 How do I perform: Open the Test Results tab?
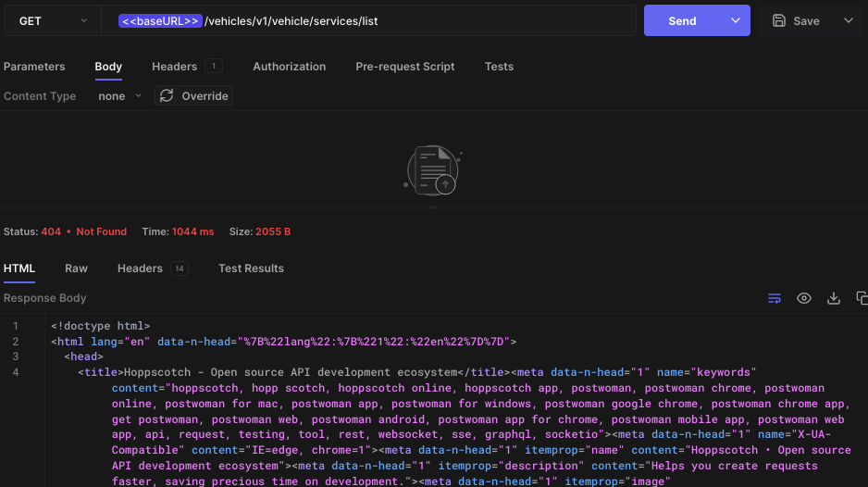point(252,268)
